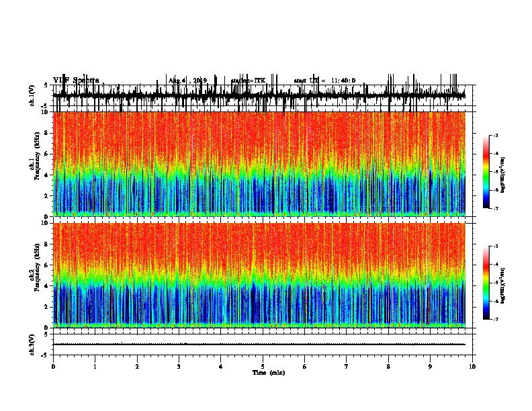Click the '8' kHz tick of ch.2 spectrogram

tap(47, 244)
